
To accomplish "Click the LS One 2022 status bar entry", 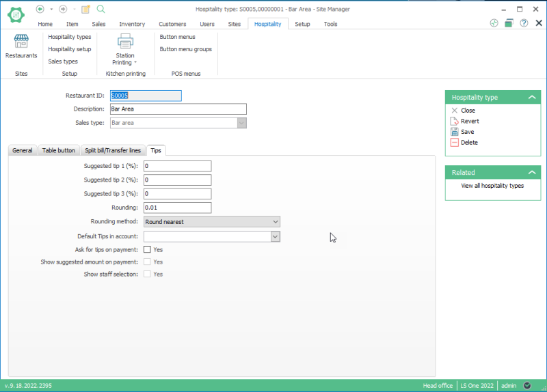I will 477,385.
